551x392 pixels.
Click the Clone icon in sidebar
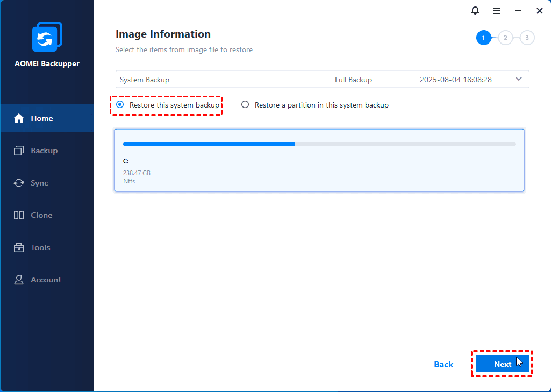pos(19,215)
